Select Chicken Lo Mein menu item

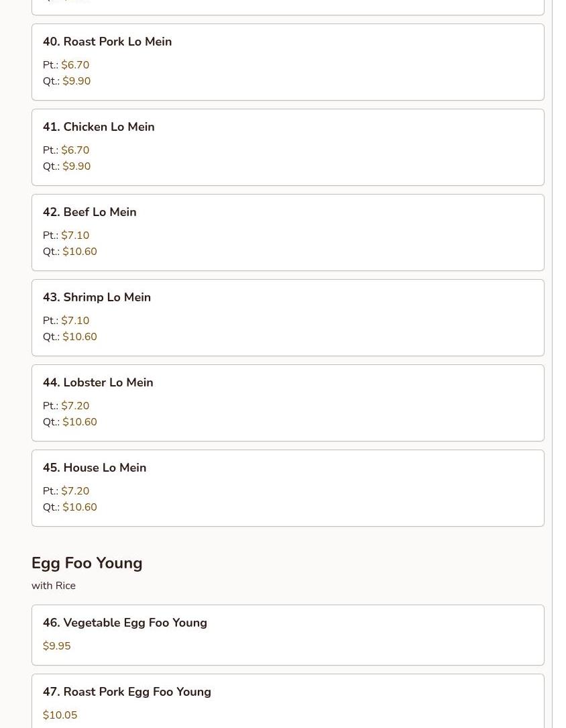(109, 127)
